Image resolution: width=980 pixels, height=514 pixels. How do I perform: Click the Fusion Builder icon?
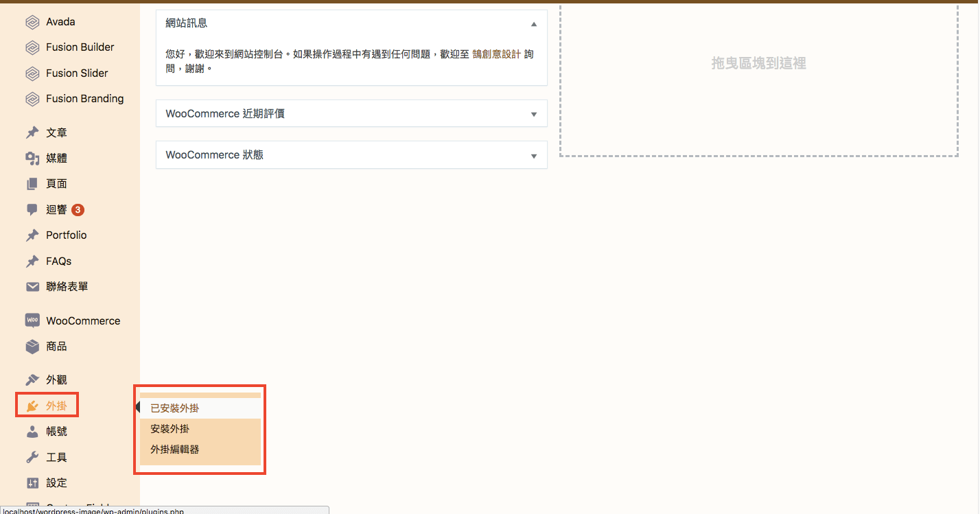pos(32,47)
